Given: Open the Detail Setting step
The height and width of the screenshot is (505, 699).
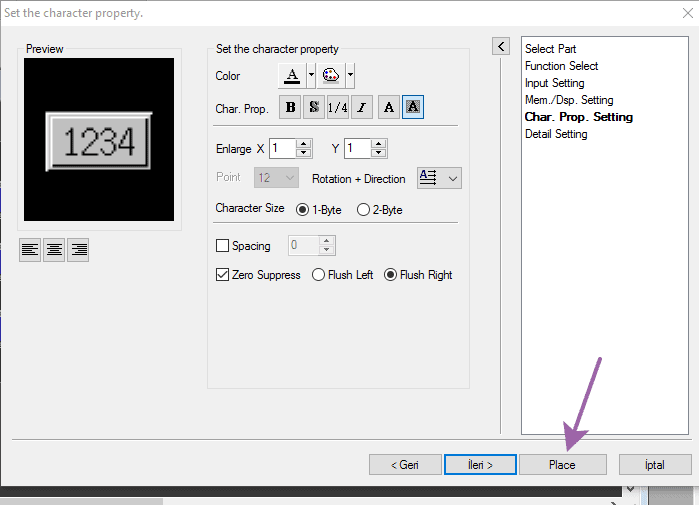Looking at the screenshot, I should pos(556,134).
